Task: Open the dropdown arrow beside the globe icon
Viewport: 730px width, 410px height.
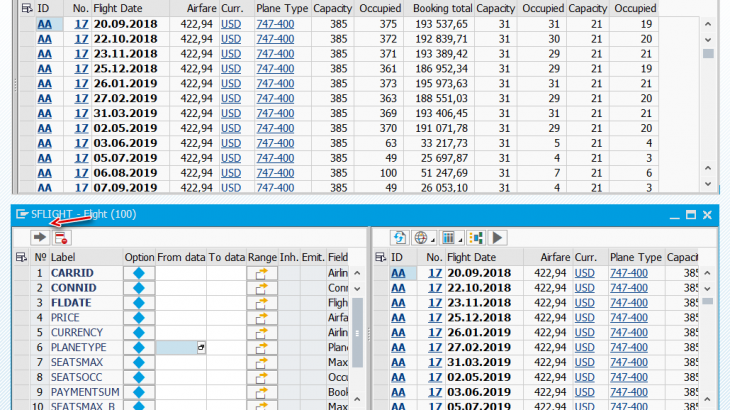Action: [433, 240]
